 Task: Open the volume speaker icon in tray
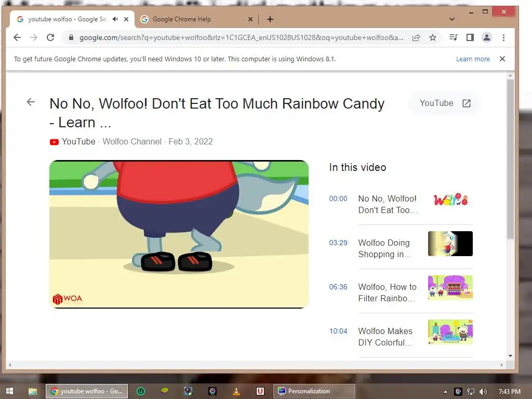point(483,392)
